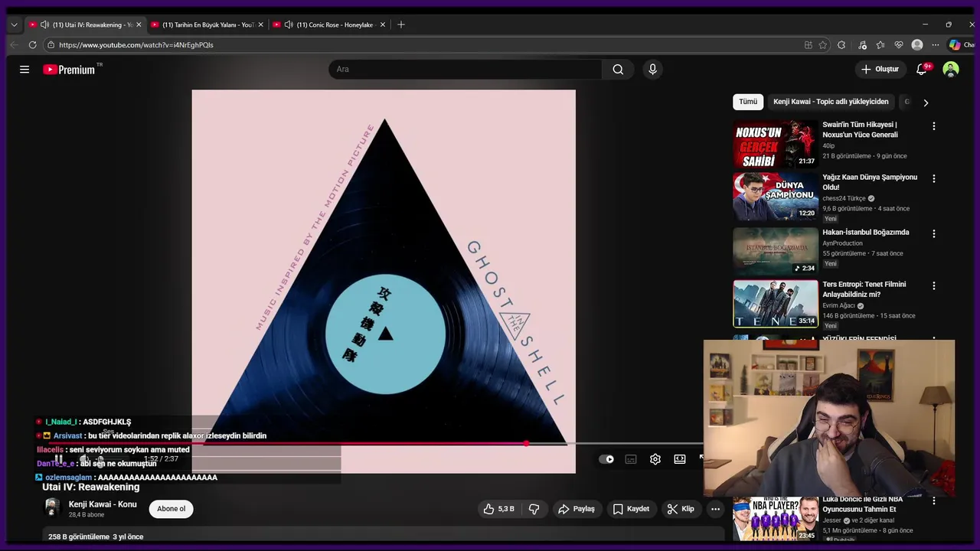
Task: Open Yağız Kaan Dünya Şampiyonu Oldu title
Action: [870, 182]
